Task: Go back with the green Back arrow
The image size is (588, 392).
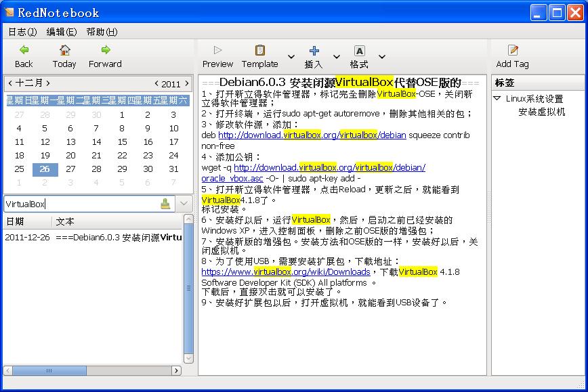Action: click(24, 50)
